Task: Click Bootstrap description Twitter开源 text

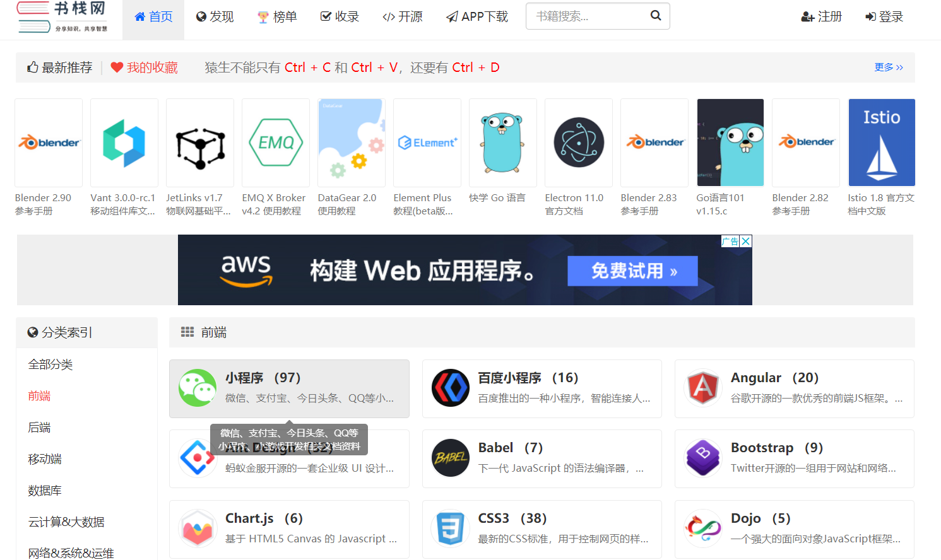Action: (813, 469)
